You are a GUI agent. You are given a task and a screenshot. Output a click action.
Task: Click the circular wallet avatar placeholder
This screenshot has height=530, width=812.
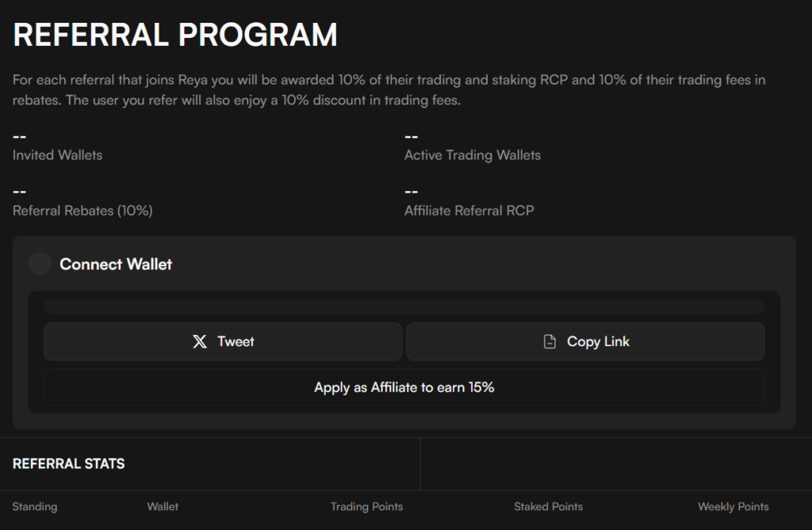[40, 264]
